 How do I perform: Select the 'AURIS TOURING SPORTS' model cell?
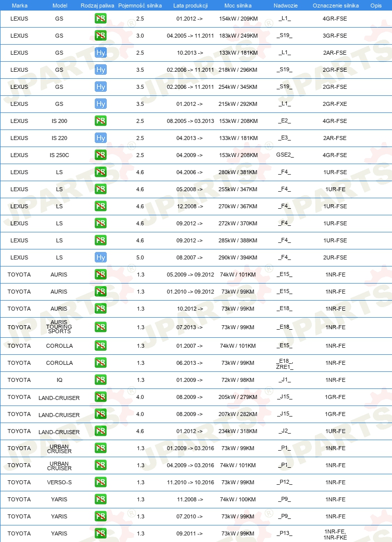(x=60, y=327)
